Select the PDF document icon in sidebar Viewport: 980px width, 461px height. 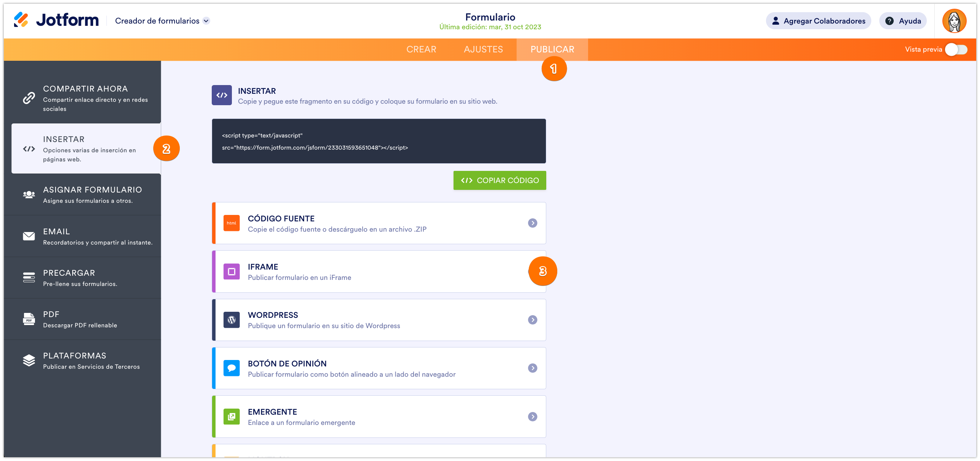click(x=29, y=319)
